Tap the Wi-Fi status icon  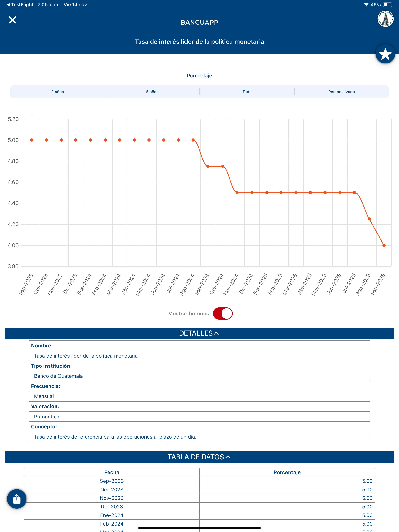(366, 4)
